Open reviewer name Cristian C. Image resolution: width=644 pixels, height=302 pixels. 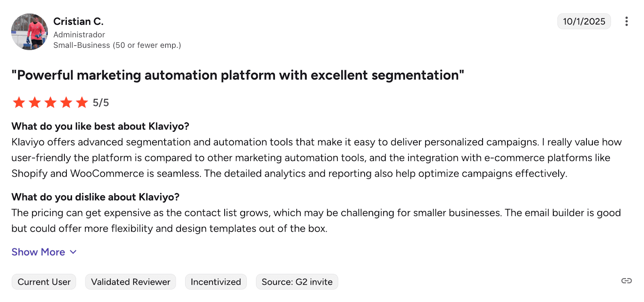point(78,21)
